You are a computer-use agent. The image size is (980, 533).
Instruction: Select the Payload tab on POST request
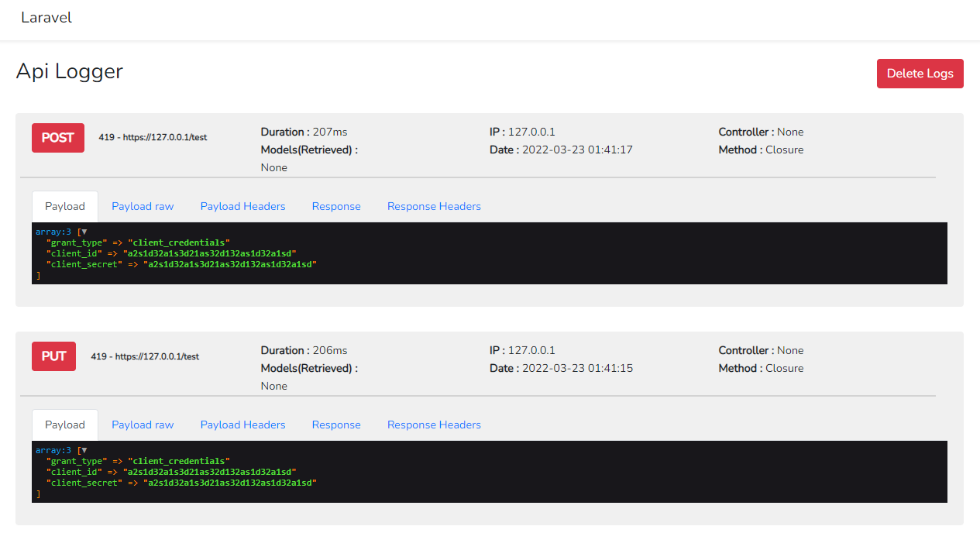click(64, 205)
